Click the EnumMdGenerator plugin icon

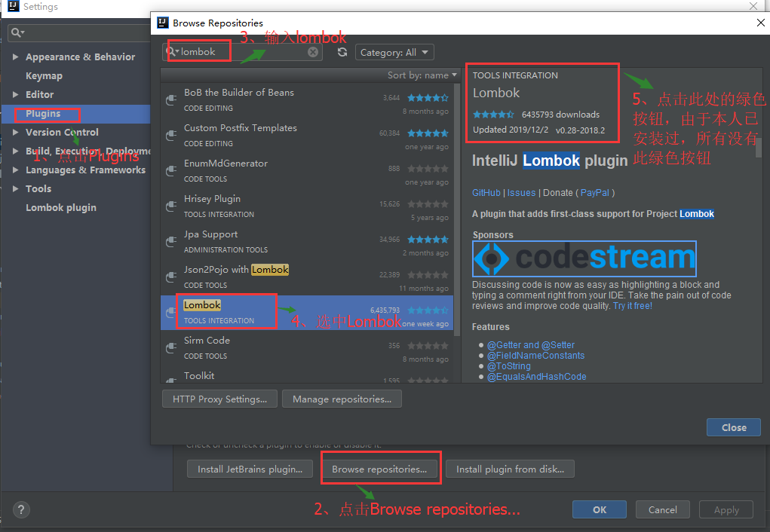pyautogui.click(x=171, y=171)
